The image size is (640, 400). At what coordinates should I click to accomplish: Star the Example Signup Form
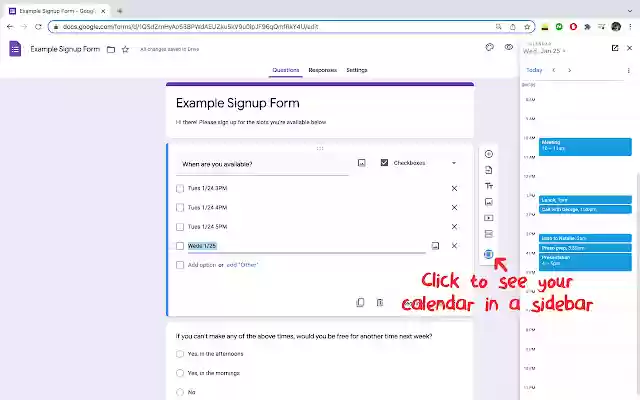pos(125,49)
